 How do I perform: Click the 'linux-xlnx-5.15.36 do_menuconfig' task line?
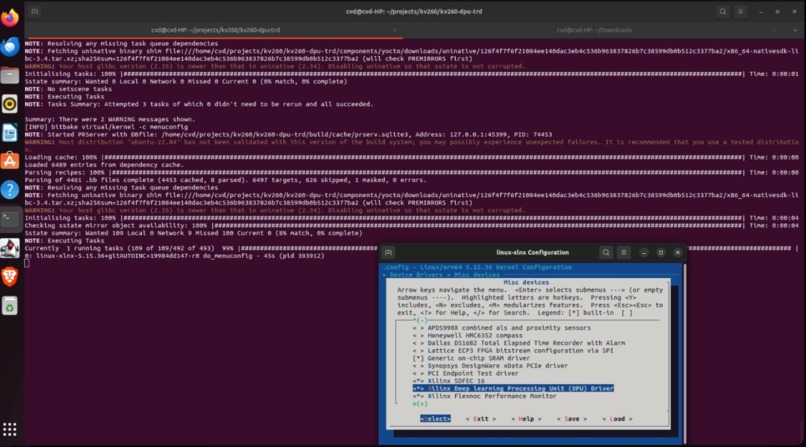tap(174, 256)
